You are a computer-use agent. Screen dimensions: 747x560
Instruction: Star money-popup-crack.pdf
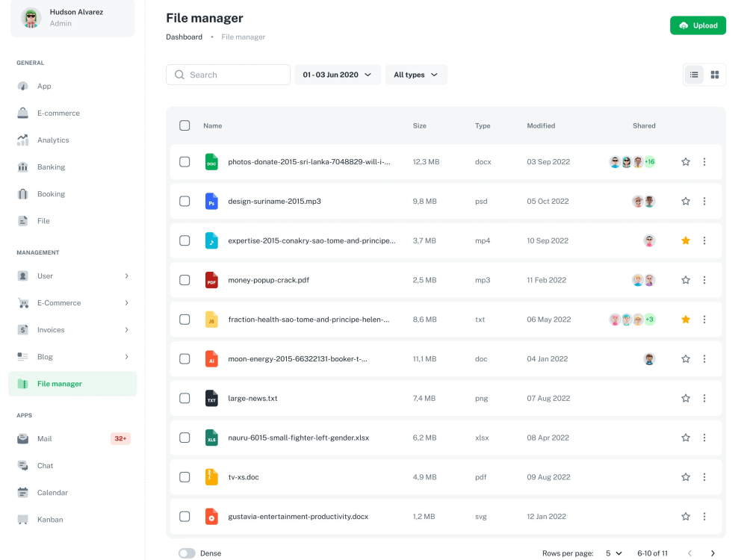(x=686, y=280)
